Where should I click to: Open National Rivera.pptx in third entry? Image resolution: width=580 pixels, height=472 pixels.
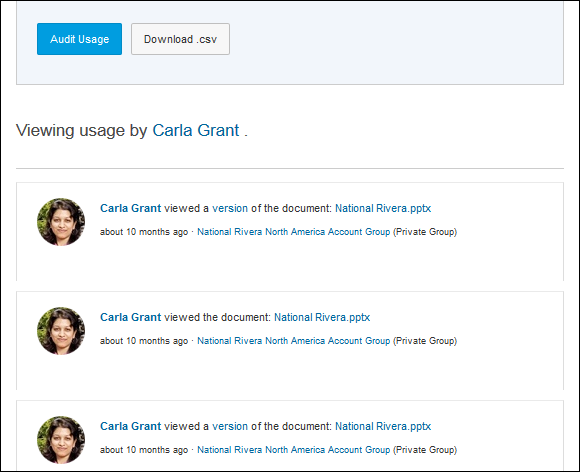(x=383, y=426)
